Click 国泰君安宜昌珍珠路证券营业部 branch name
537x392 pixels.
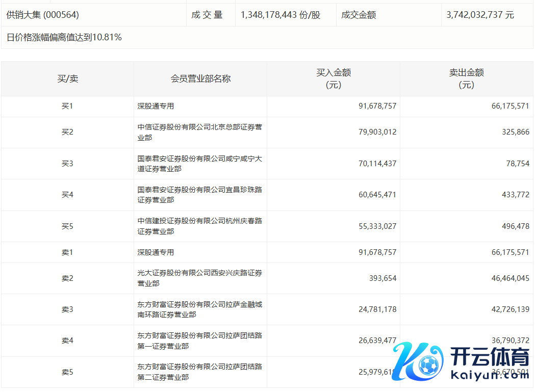199,195
